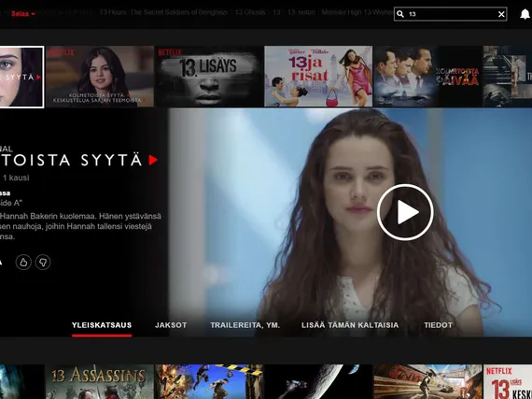Open the Trailereita, ym. tab
Viewport: 532px width, 399px height.
245,325
